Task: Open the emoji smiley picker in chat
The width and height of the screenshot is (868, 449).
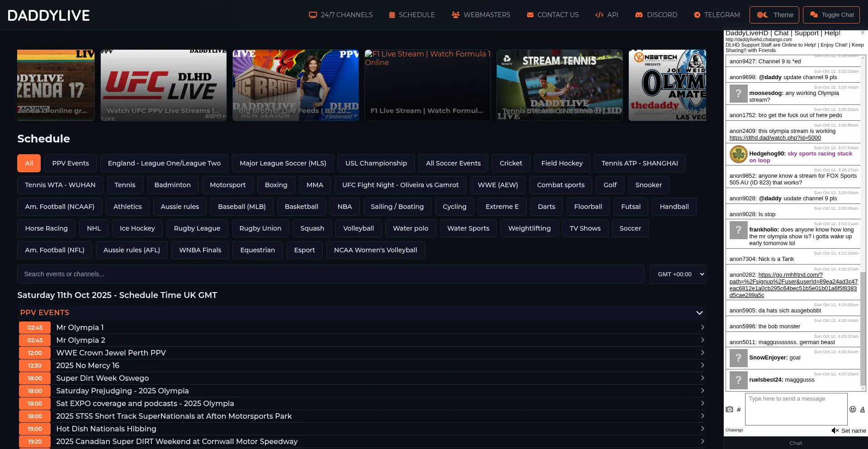Action: pos(853,409)
